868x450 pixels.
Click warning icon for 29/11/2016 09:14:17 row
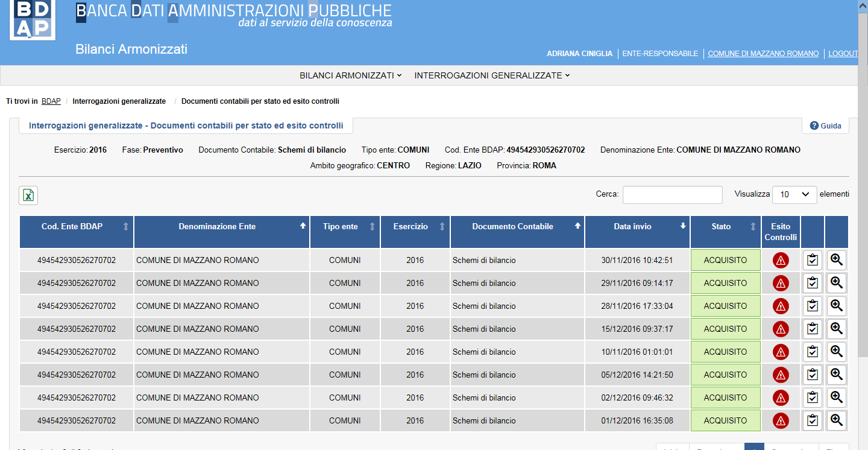point(781,284)
